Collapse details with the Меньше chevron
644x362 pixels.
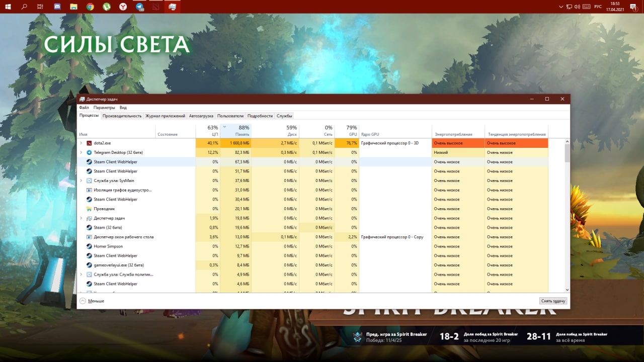tap(83, 301)
